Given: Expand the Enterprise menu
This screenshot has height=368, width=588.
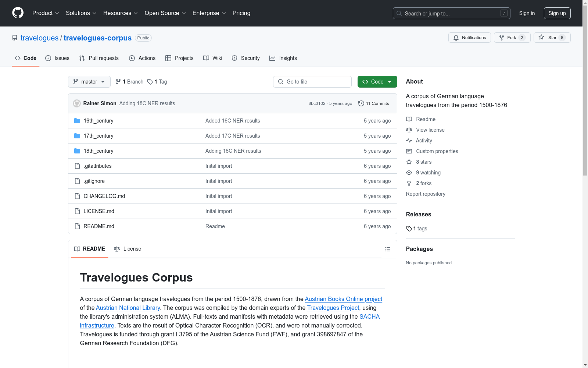Looking at the screenshot, I should coord(209,13).
